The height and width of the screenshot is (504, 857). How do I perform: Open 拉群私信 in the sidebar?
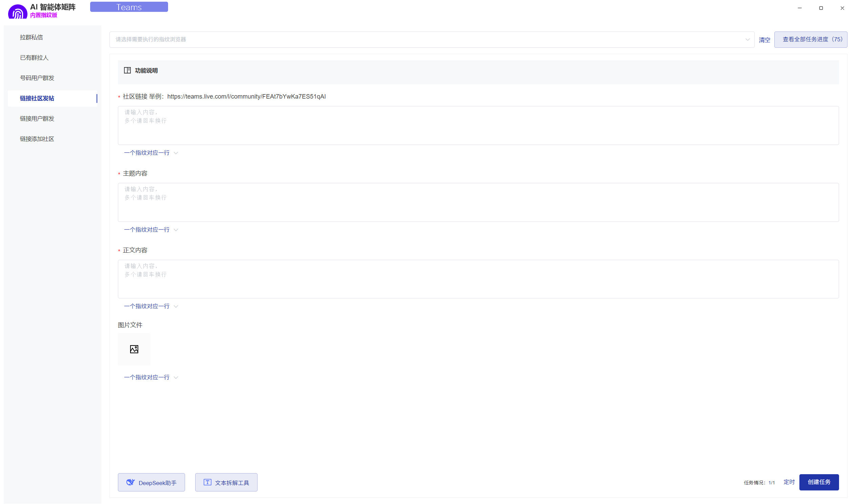point(31,37)
